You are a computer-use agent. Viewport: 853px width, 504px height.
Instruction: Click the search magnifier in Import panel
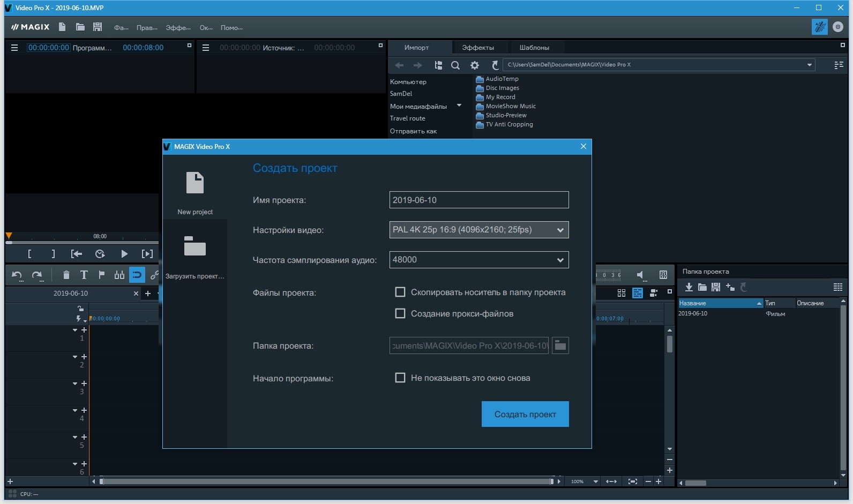point(455,65)
